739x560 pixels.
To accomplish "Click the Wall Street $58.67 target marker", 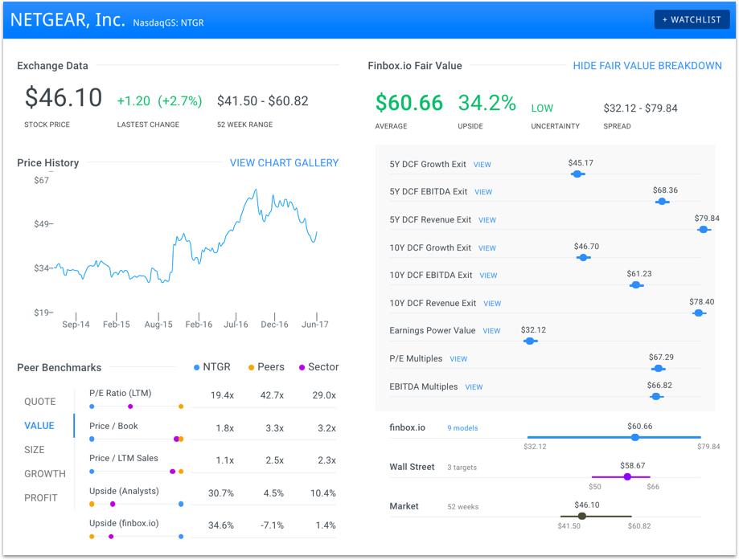I will click(x=627, y=477).
